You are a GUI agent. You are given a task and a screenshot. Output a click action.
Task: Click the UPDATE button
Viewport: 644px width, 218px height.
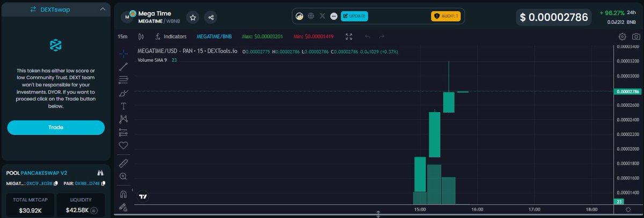pyautogui.click(x=354, y=16)
